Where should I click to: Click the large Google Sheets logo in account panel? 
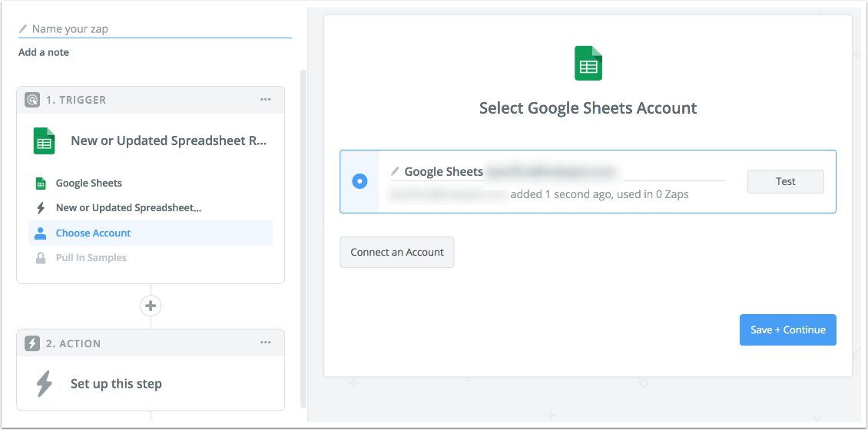click(x=588, y=64)
